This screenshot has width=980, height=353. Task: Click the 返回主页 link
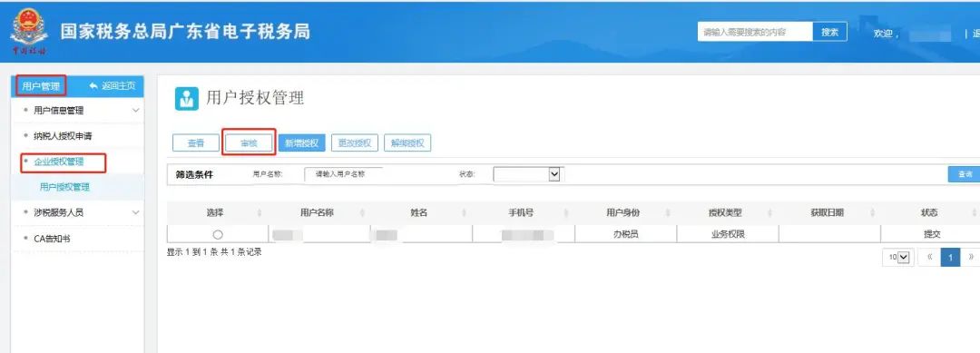point(119,86)
